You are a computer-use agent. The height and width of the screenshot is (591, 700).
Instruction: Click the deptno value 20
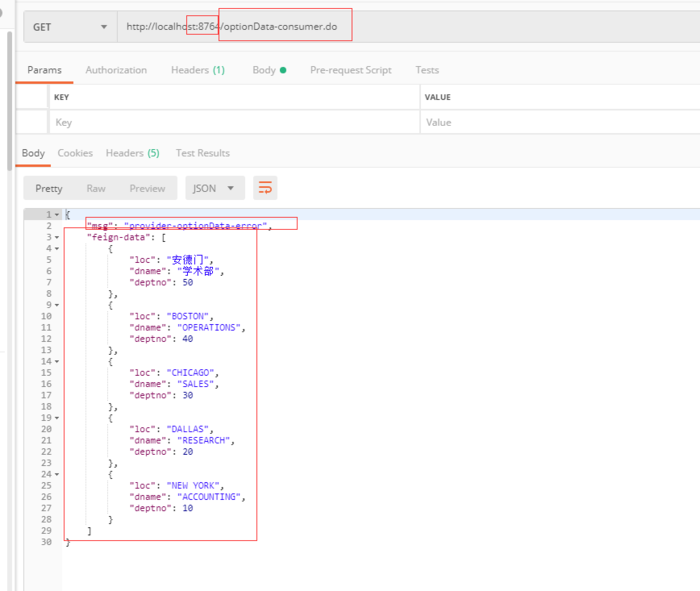[x=188, y=452]
